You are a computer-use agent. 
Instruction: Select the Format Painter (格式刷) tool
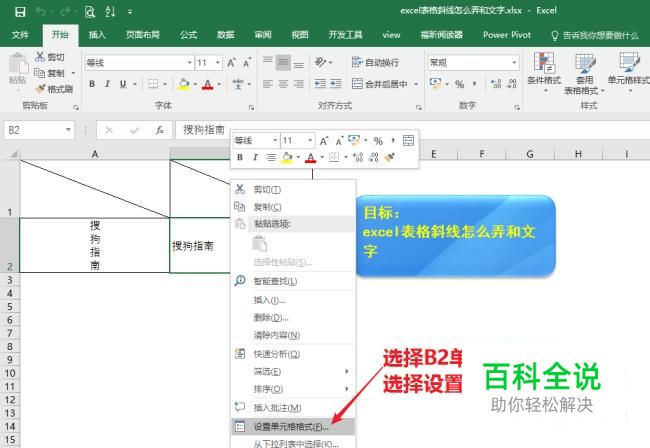tap(54, 89)
